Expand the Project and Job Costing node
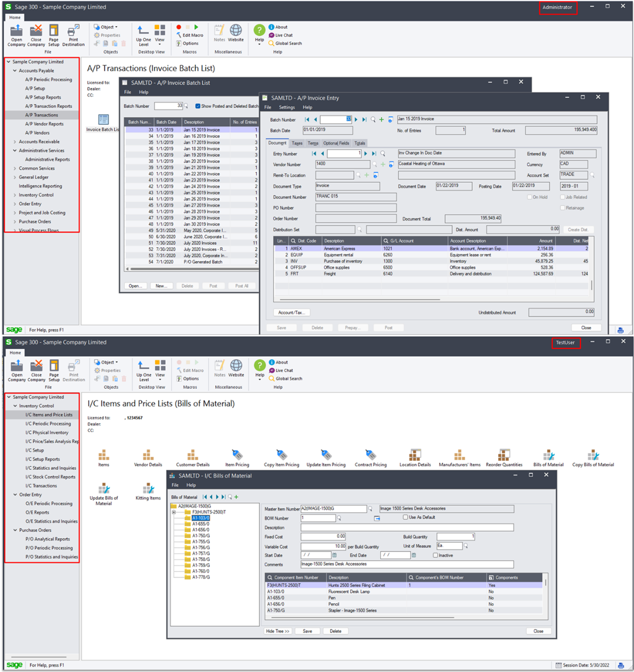The height and width of the screenshot is (672, 634). tap(15, 213)
